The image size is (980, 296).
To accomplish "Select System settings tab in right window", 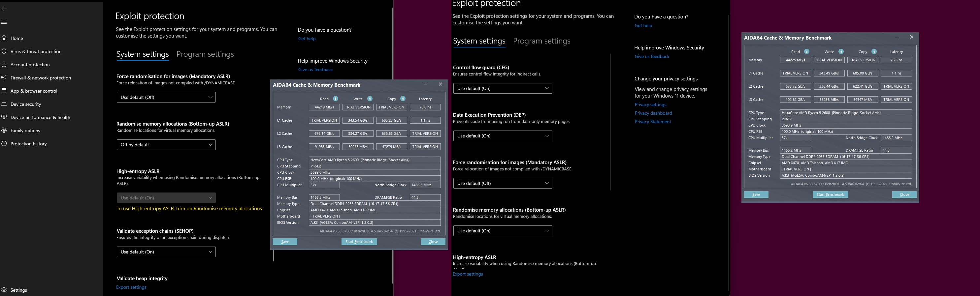I will pos(479,41).
